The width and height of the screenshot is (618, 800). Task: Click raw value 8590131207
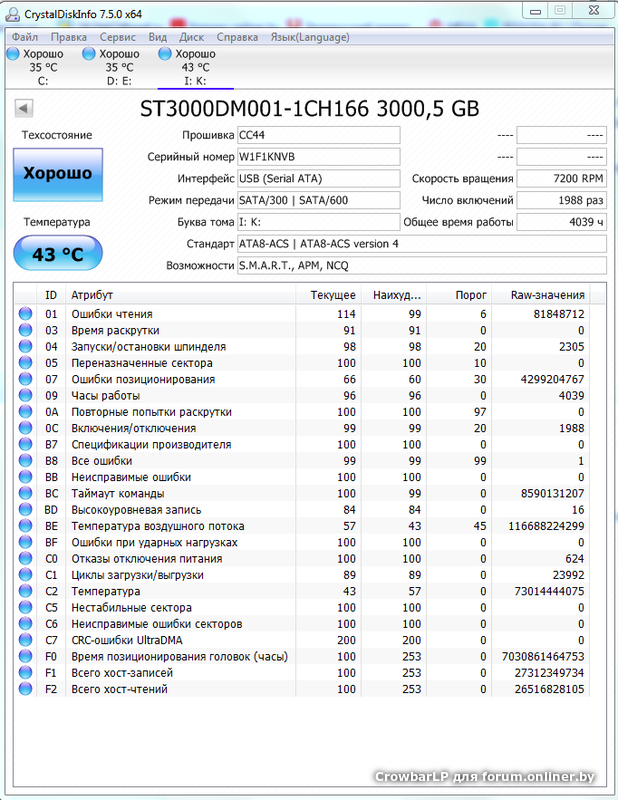click(x=553, y=493)
